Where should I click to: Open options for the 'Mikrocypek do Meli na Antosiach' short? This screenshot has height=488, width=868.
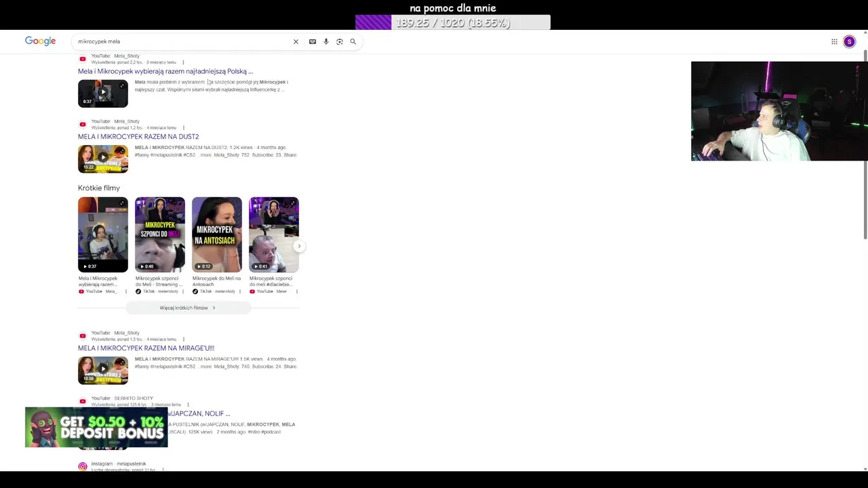point(239,291)
